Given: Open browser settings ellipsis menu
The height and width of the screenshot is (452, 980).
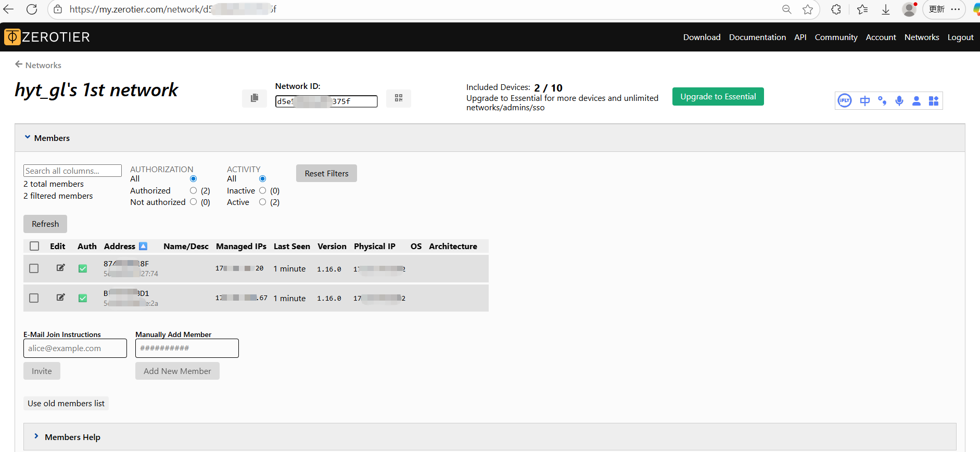Looking at the screenshot, I should point(956,9).
